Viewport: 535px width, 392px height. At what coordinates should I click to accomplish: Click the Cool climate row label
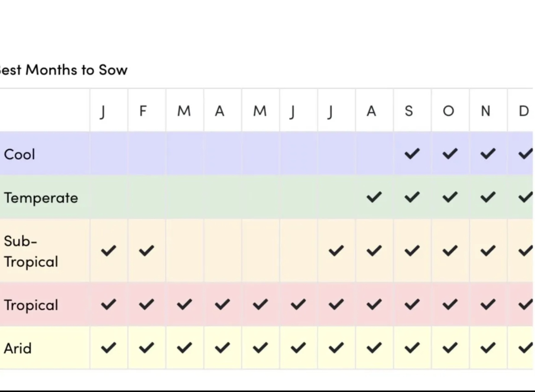click(x=20, y=154)
